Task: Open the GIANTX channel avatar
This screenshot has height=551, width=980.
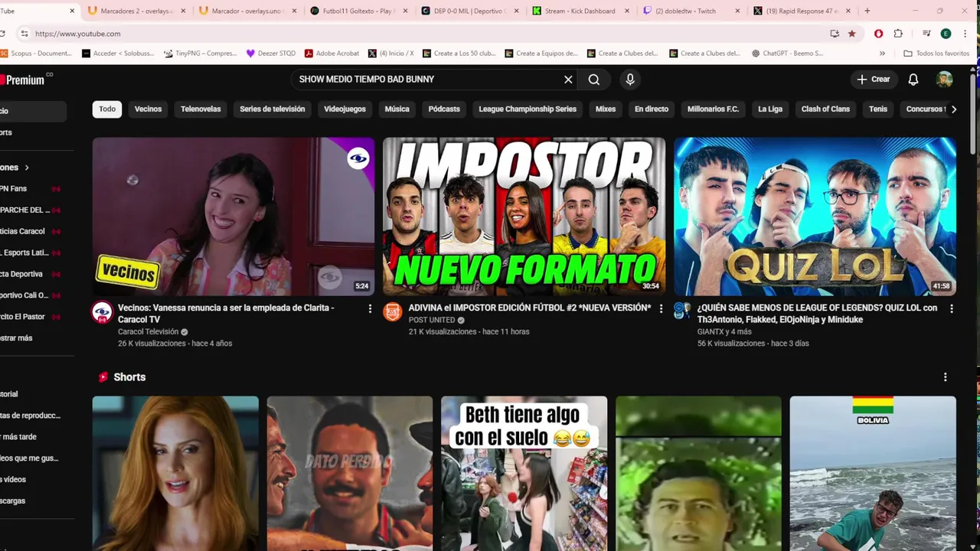Action: 683,311
